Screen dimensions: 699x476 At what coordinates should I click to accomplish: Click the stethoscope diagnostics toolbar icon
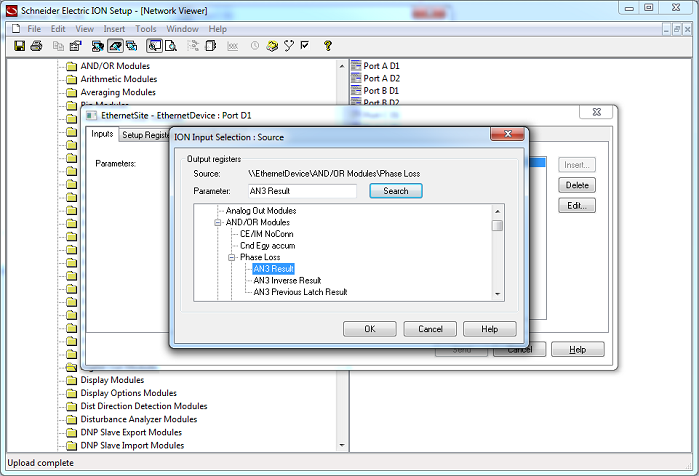pyautogui.click(x=289, y=45)
